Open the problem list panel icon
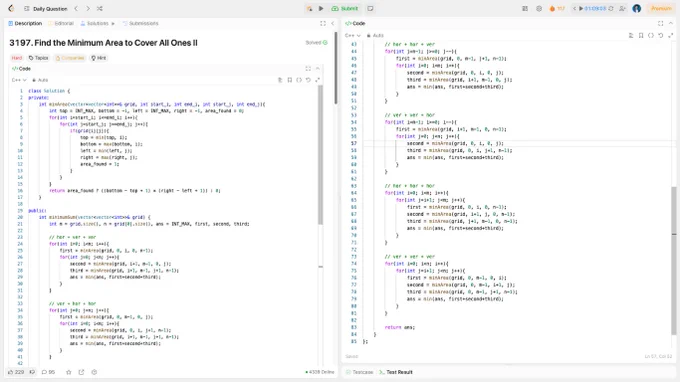 point(27,9)
